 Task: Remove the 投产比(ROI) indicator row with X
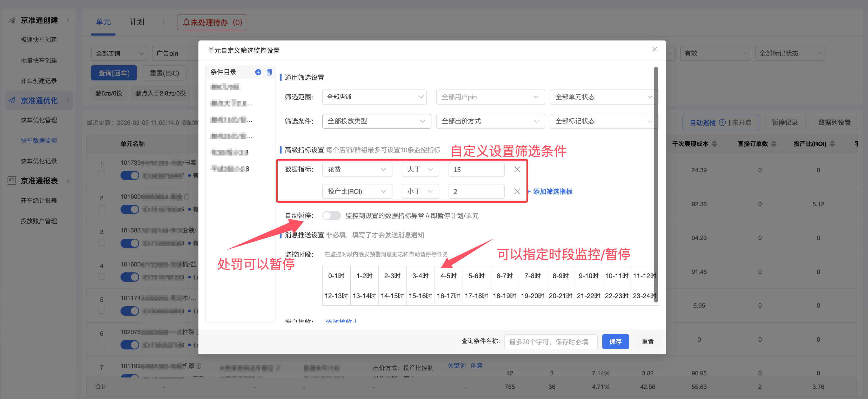coord(517,191)
